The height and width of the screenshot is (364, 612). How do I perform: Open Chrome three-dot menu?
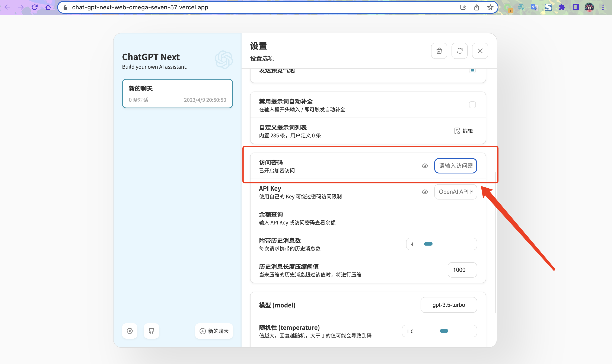pyautogui.click(x=603, y=7)
